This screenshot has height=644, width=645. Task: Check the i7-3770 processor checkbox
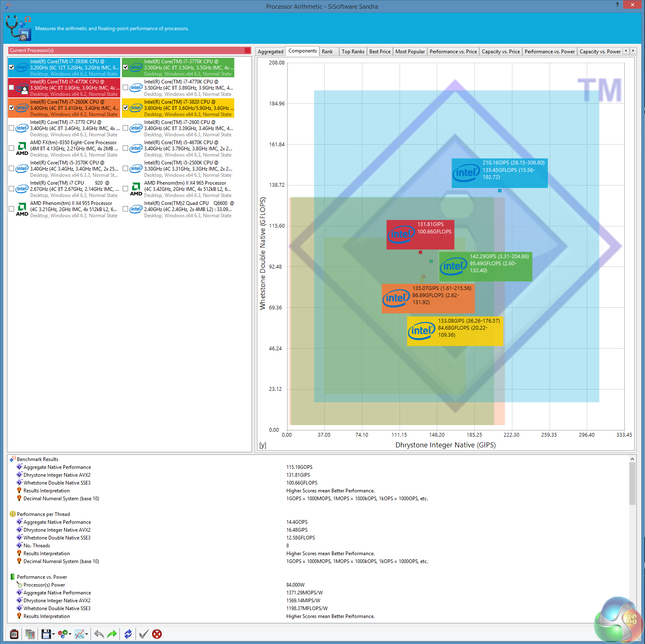point(12,128)
